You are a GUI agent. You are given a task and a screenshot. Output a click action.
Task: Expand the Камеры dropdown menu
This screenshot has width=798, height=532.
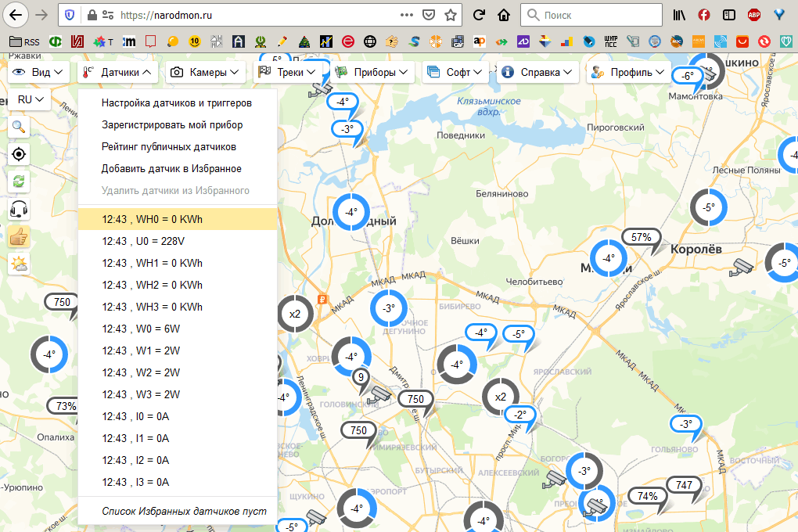(205, 72)
